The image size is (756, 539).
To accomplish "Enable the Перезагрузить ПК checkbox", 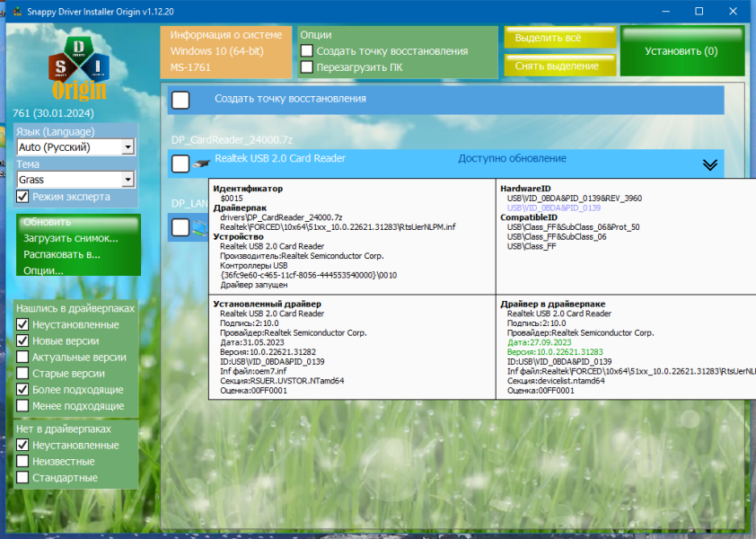I will click(x=307, y=67).
